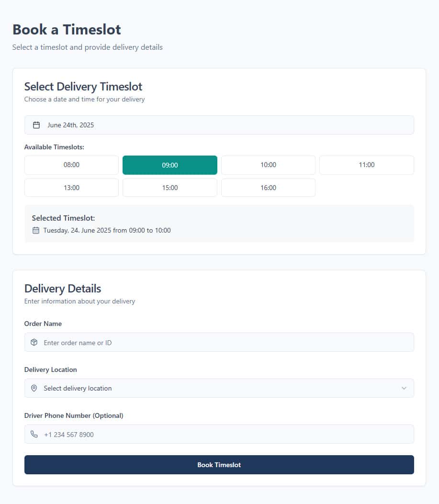Viewport: 439px width, 504px height.
Task: Click the phone icon in Driver Phone Number field
Action: pyautogui.click(x=34, y=434)
